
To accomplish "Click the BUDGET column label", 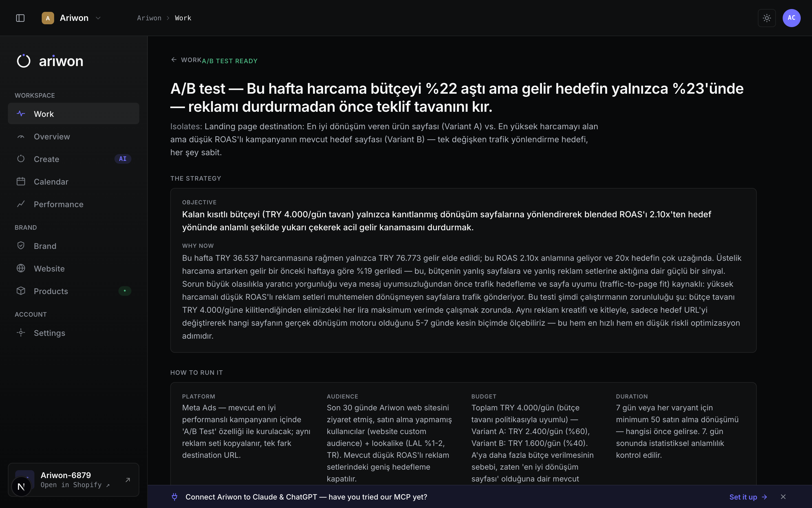I will [x=484, y=397].
